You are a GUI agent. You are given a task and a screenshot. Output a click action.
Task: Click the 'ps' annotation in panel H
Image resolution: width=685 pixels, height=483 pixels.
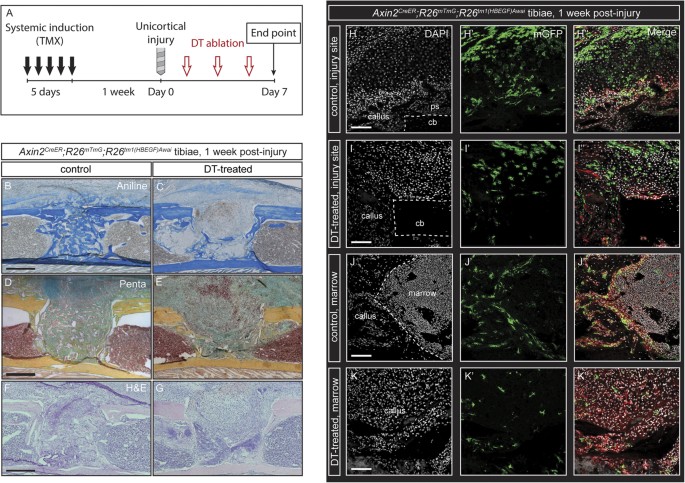pos(434,107)
